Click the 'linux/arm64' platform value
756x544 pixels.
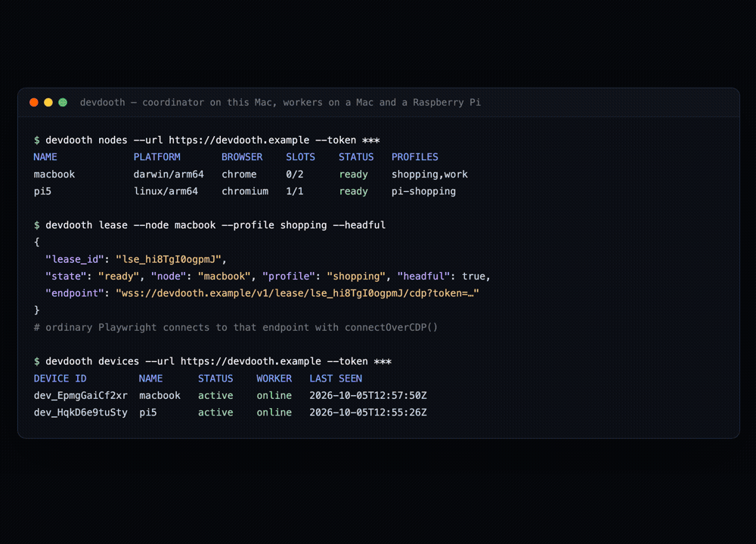pos(166,191)
